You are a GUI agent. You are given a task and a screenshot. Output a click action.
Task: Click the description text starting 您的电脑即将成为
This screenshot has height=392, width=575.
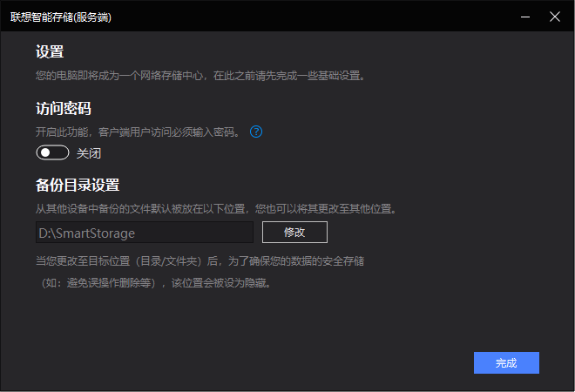(x=200, y=76)
